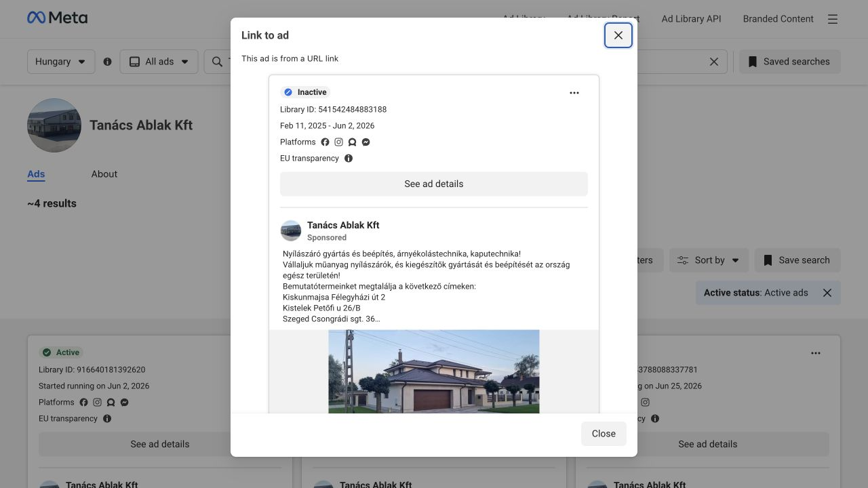Switch to the About tab
The width and height of the screenshot is (868, 488).
tap(104, 174)
